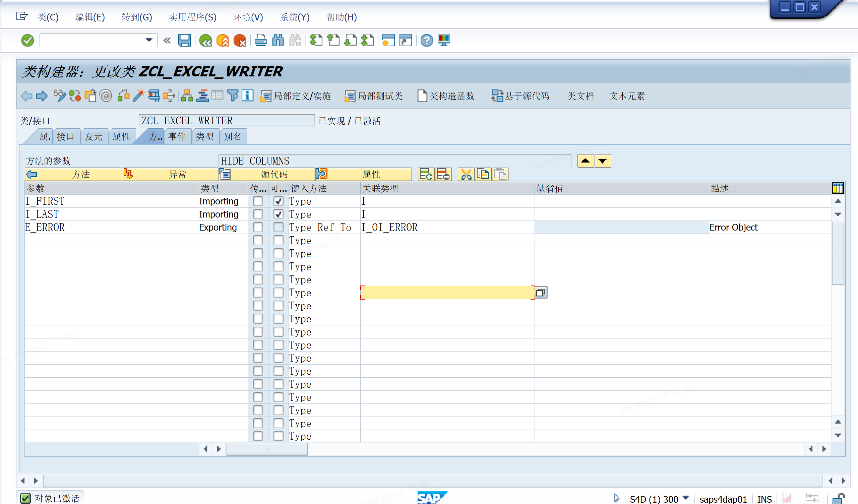Click the 异常 button
858x504 pixels.
click(170, 174)
